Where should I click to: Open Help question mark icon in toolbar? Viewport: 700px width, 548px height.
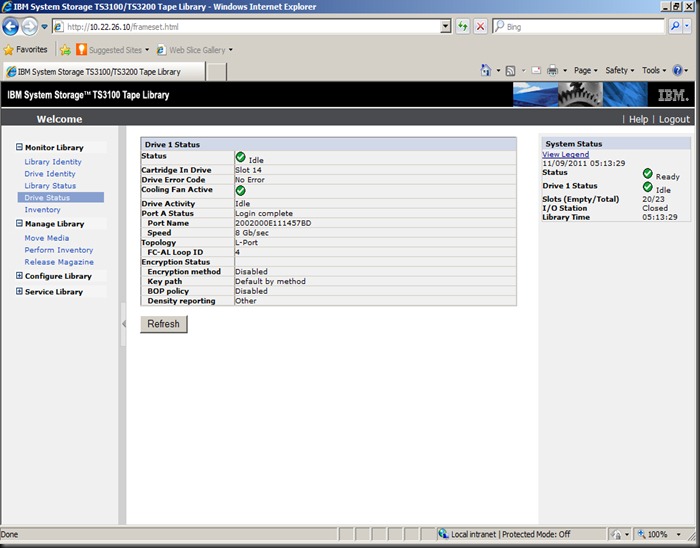coord(677,71)
